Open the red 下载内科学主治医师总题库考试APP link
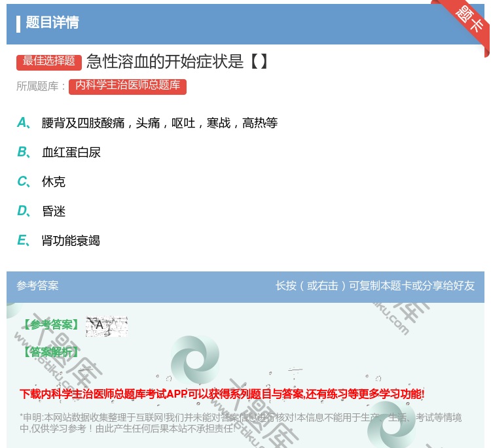This screenshot has width=491, height=448. (x=222, y=394)
